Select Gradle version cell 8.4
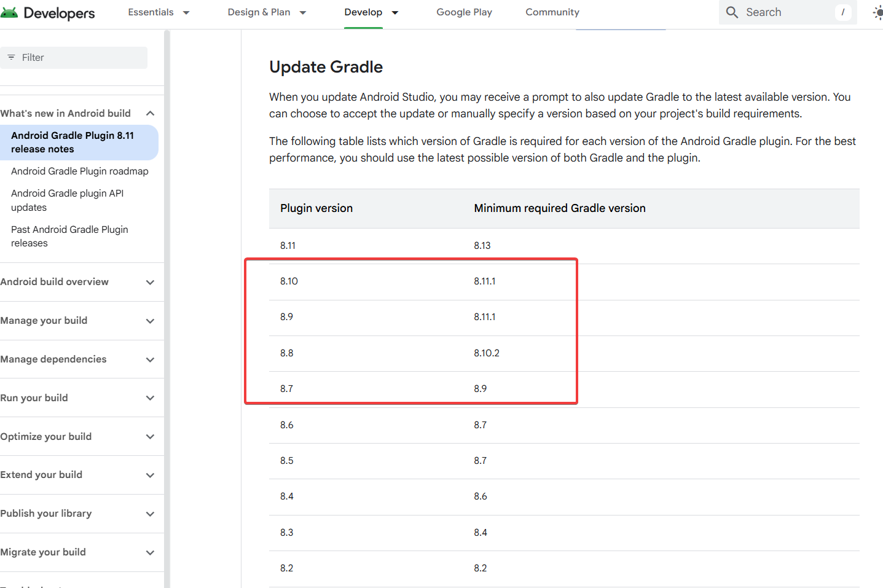Screen dimensions: 883x588 [480, 533]
